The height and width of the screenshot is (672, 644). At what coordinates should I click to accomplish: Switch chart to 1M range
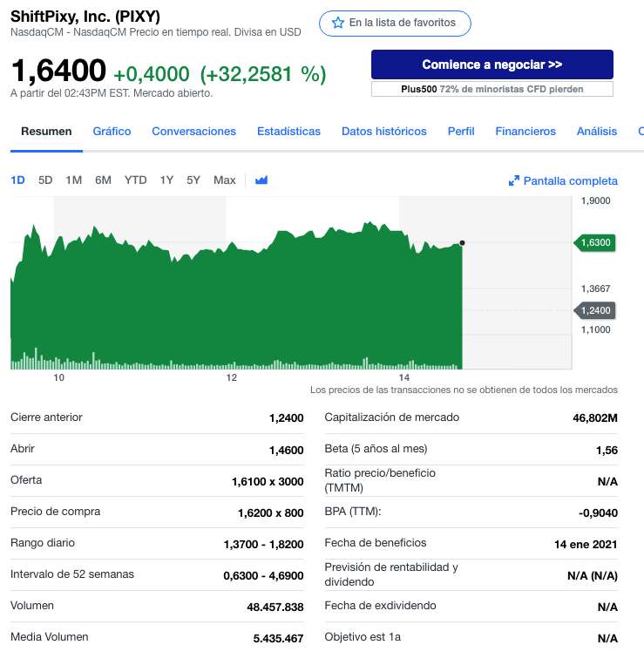coord(74,180)
